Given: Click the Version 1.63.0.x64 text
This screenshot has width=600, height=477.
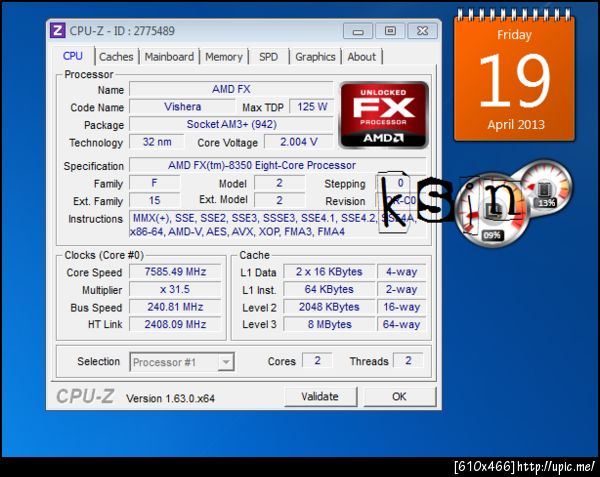Looking at the screenshot, I should [x=170, y=399].
